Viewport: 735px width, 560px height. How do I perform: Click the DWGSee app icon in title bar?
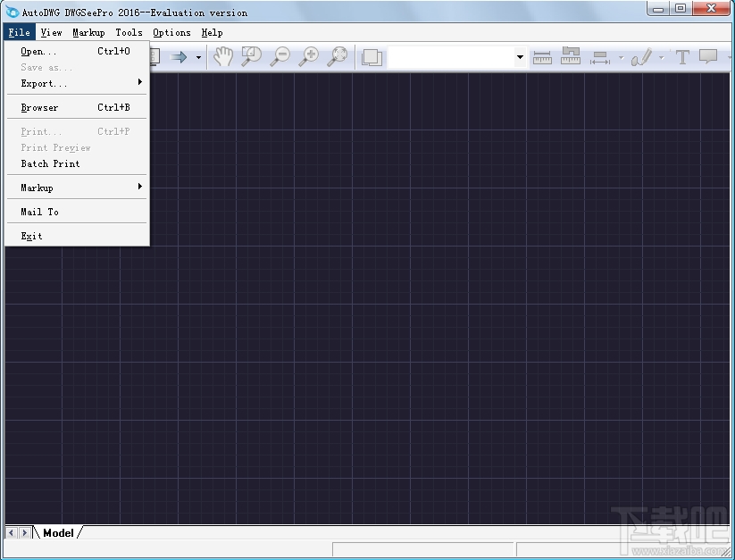pyautogui.click(x=13, y=12)
